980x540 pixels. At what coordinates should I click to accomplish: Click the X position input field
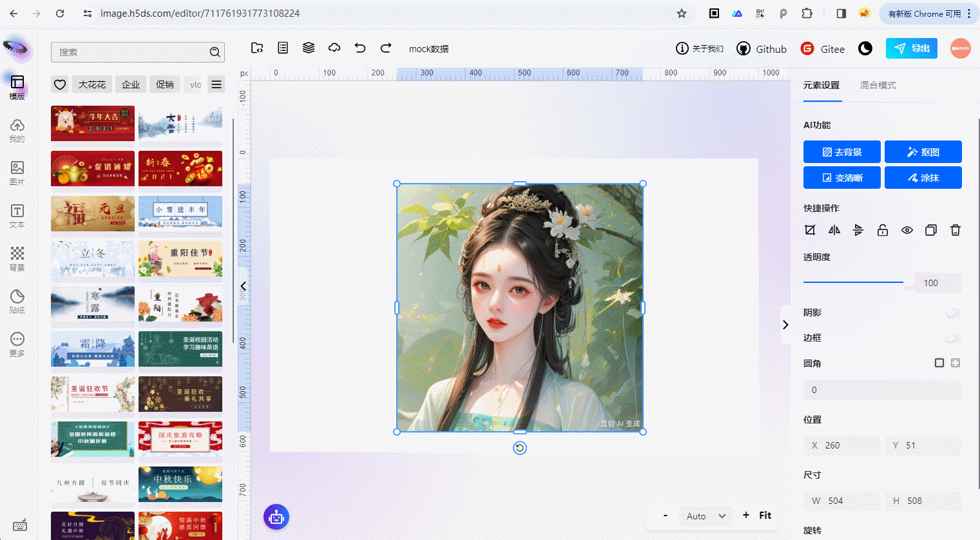[841, 445]
